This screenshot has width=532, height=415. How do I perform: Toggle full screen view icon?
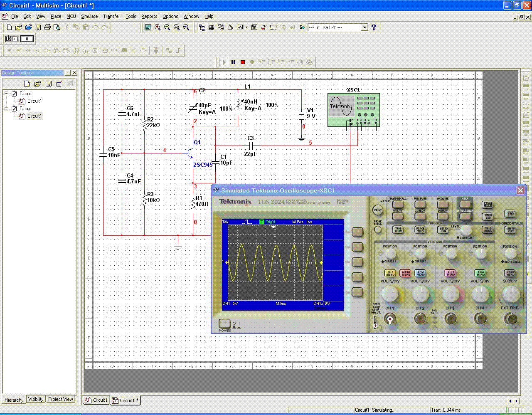148,27
